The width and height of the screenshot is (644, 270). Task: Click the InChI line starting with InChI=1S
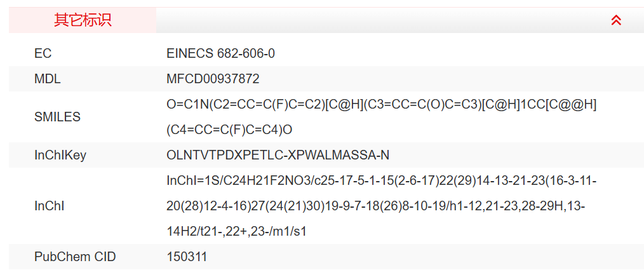pos(381,181)
